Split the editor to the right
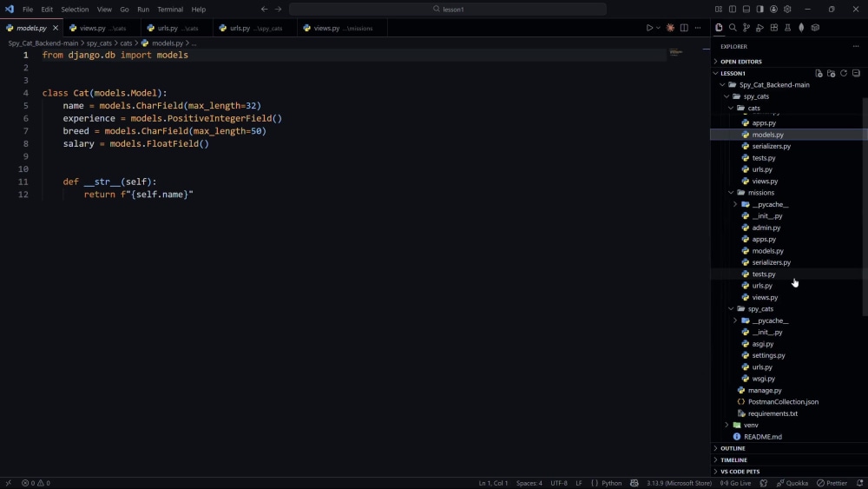Image resolution: width=868 pixels, height=489 pixels. pos(684,28)
